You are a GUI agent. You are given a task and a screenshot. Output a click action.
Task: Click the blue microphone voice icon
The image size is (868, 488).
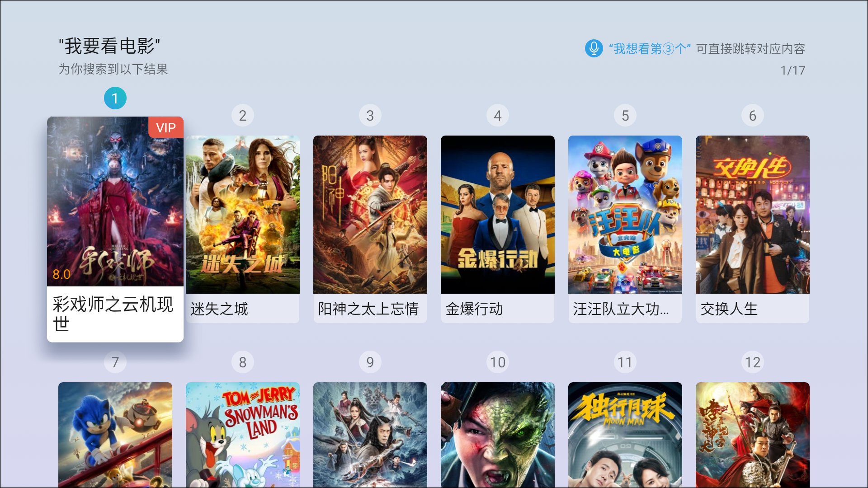click(594, 48)
